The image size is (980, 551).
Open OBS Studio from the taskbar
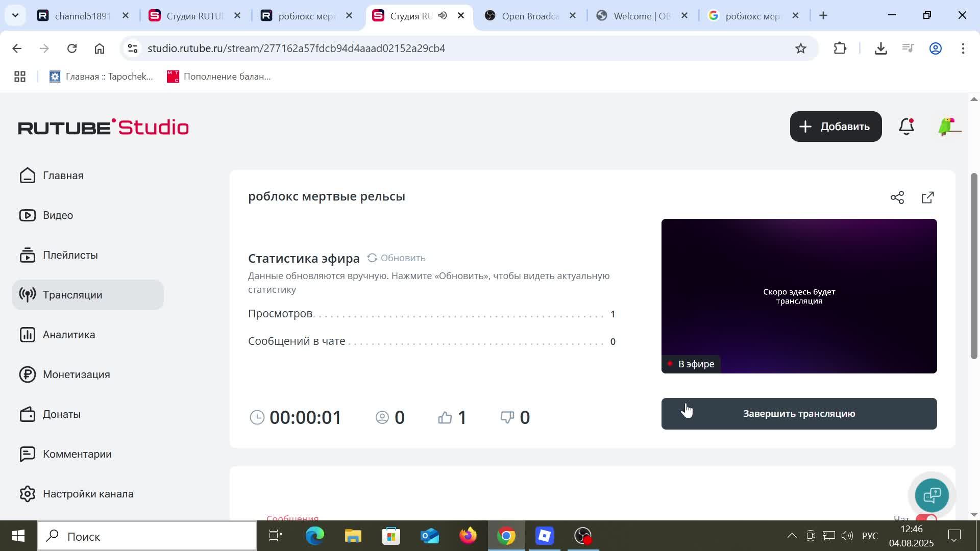583,536
